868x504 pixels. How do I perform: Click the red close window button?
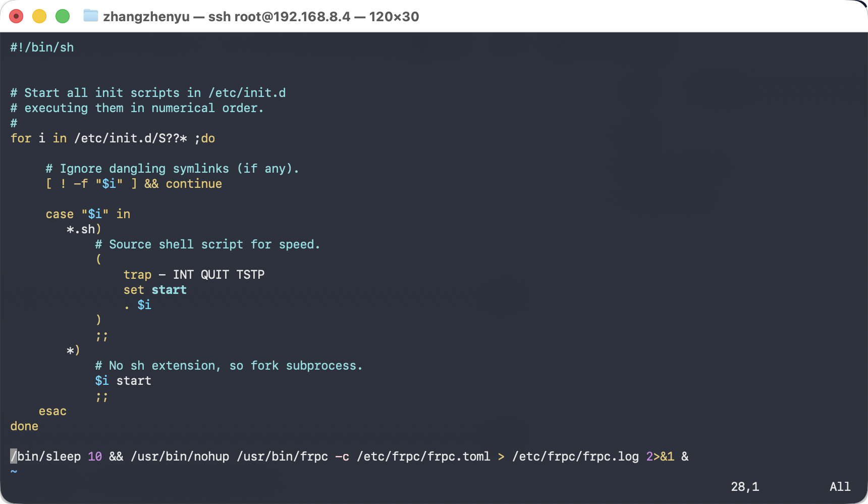(x=16, y=17)
